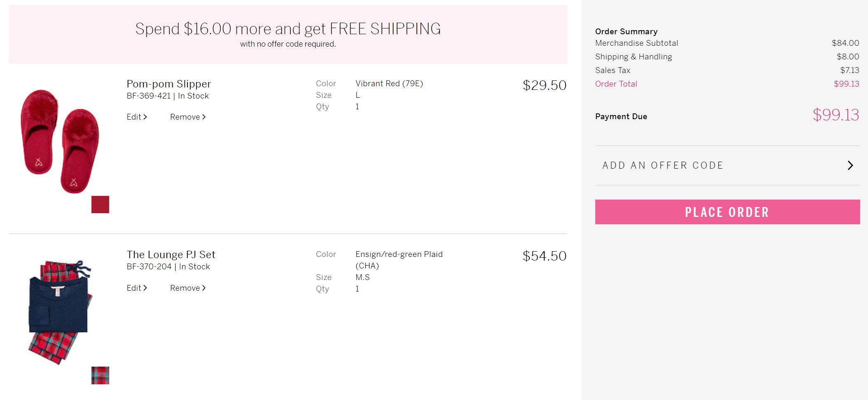
Task: Edit the Pom-pom Slipper item
Action: tap(136, 117)
